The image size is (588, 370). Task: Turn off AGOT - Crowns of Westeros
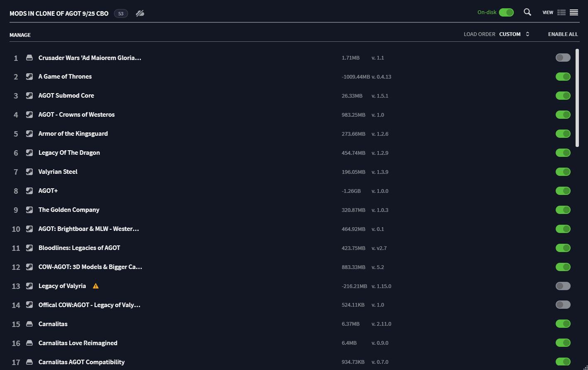(563, 115)
